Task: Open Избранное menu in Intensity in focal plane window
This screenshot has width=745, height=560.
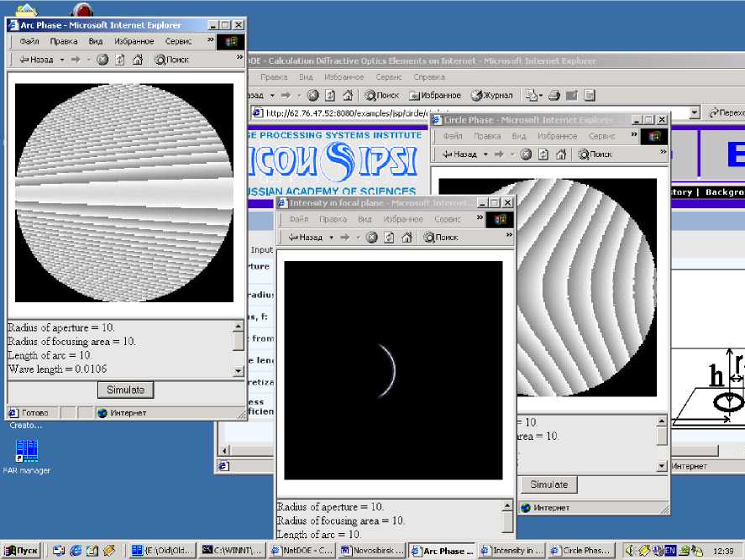Action: [401, 219]
